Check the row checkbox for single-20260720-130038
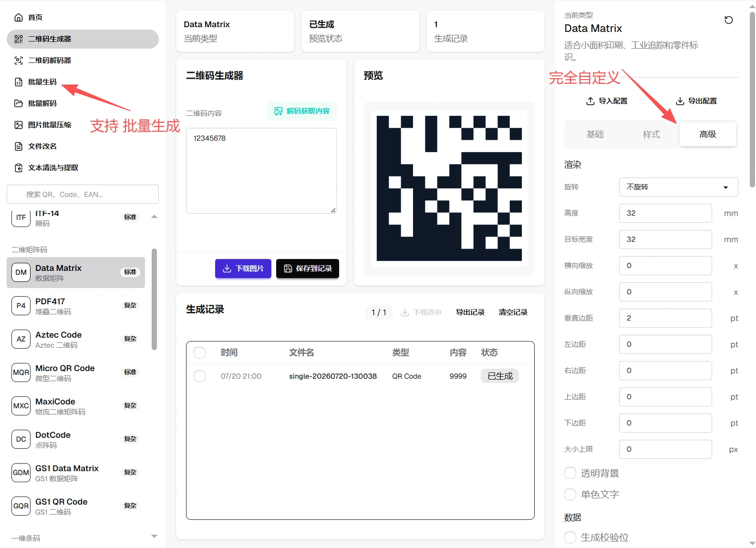The width and height of the screenshot is (756, 548). pyautogui.click(x=200, y=376)
